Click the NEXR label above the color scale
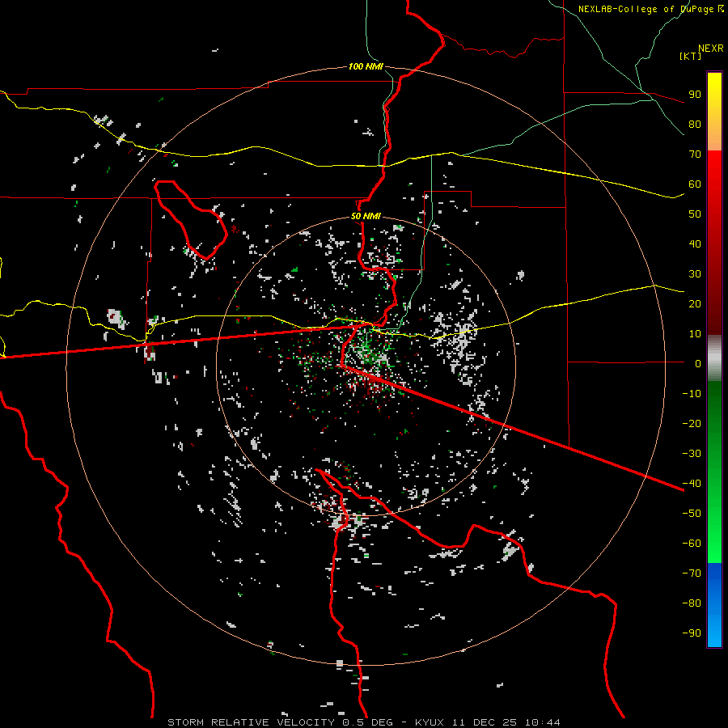 tap(710, 49)
